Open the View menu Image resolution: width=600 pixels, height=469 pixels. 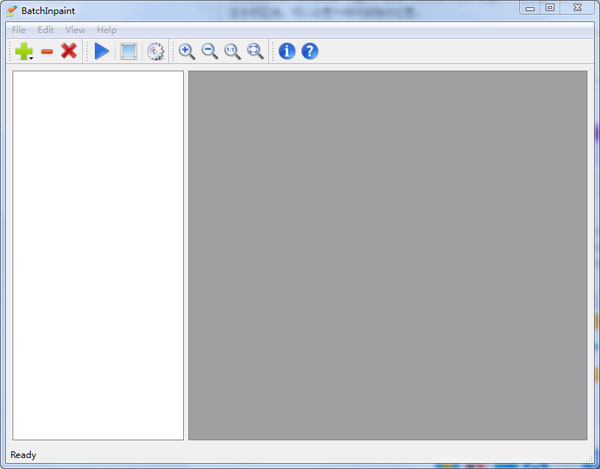point(75,30)
